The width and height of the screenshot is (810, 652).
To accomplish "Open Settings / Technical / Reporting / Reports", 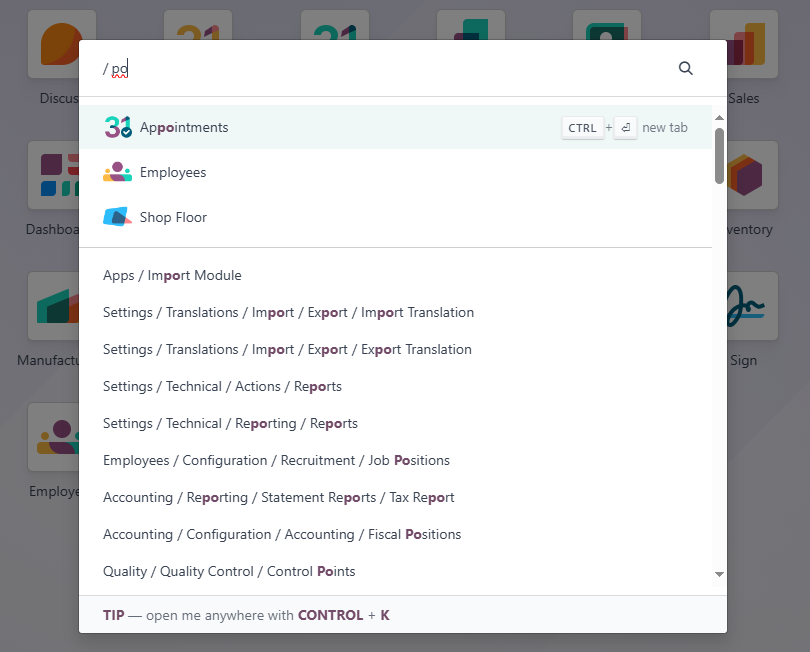I will pos(230,423).
